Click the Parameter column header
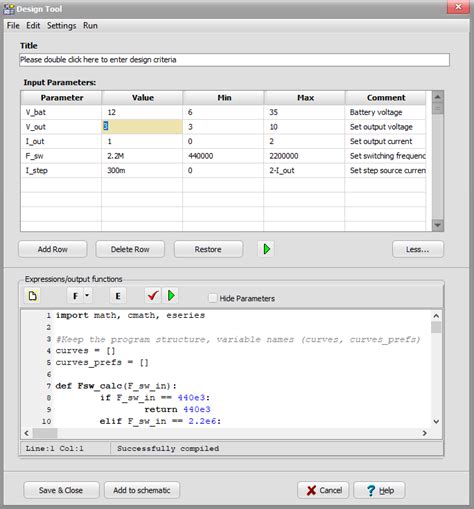474x509 pixels. [x=62, y=98]
